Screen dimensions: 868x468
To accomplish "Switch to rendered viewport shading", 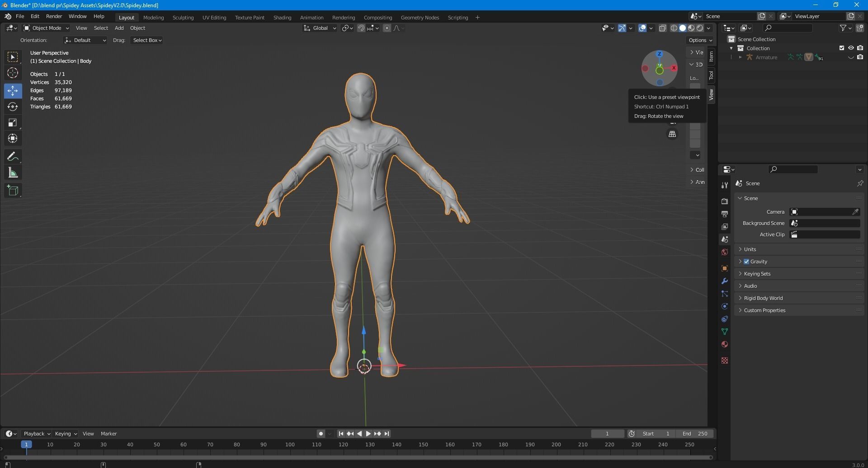I will [700, 28].
